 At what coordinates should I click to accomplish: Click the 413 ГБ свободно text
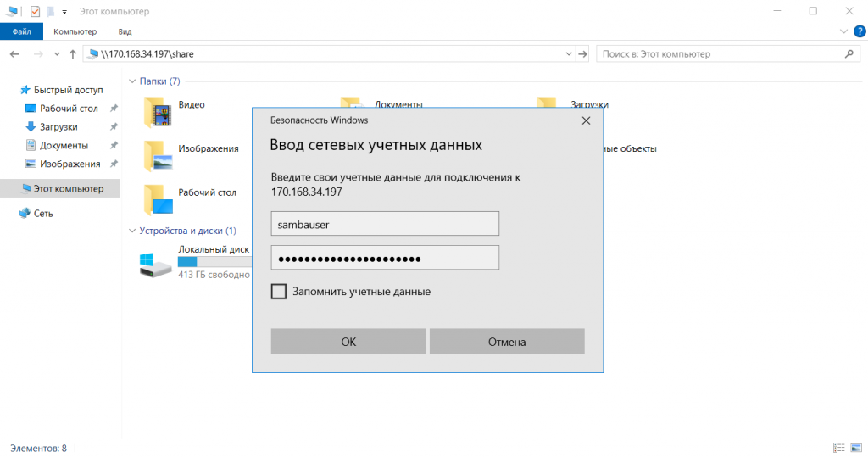[214, 274]
